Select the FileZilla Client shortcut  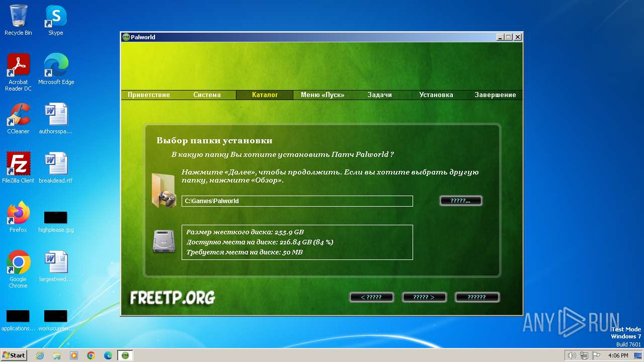[x=18, y=168]
